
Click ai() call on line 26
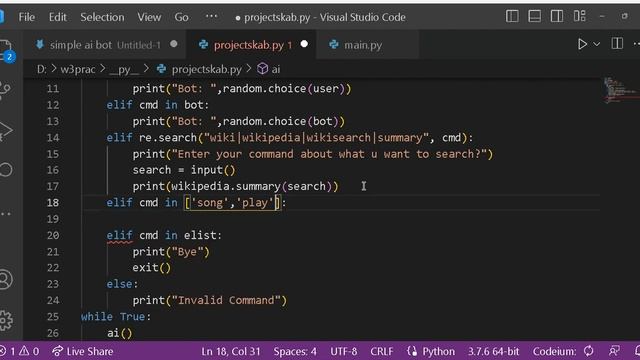point(120,333)
